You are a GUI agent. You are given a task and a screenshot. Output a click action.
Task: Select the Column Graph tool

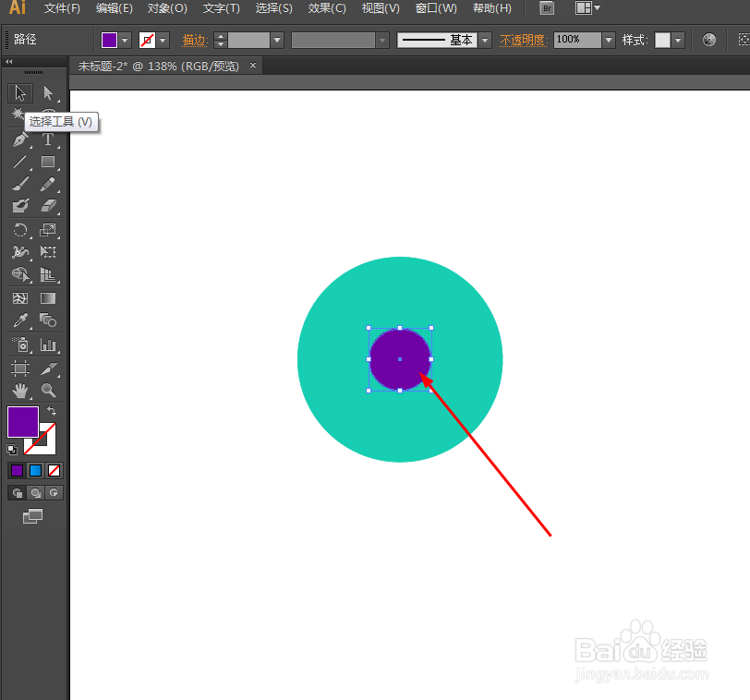point(48,344)
